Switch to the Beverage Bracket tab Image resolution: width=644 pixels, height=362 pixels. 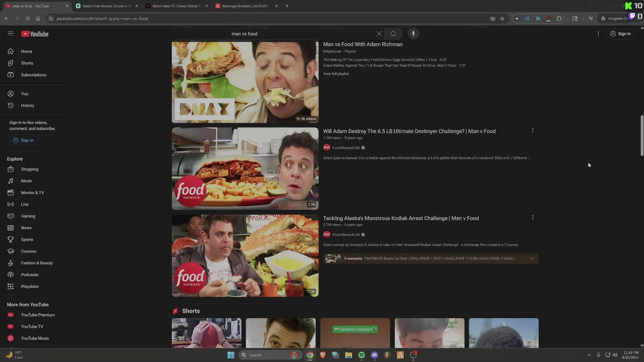(x=246, y=6)
